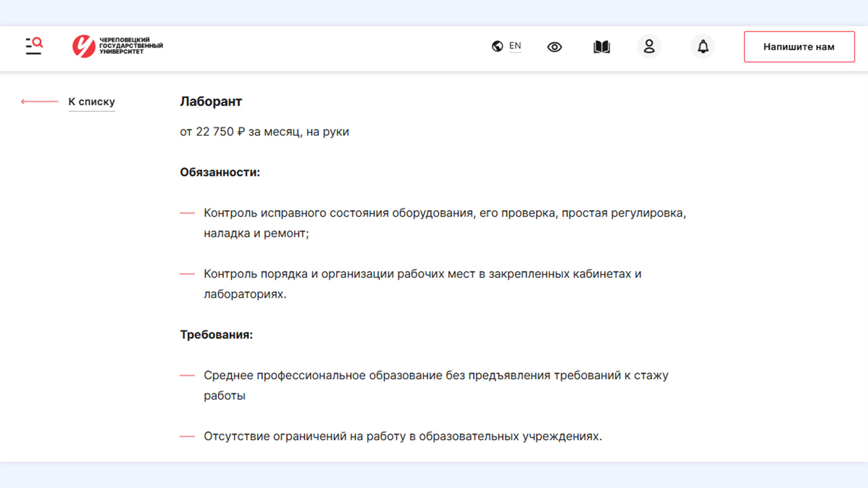Click the globe language icon
The image size is (868, 488).
497,46
